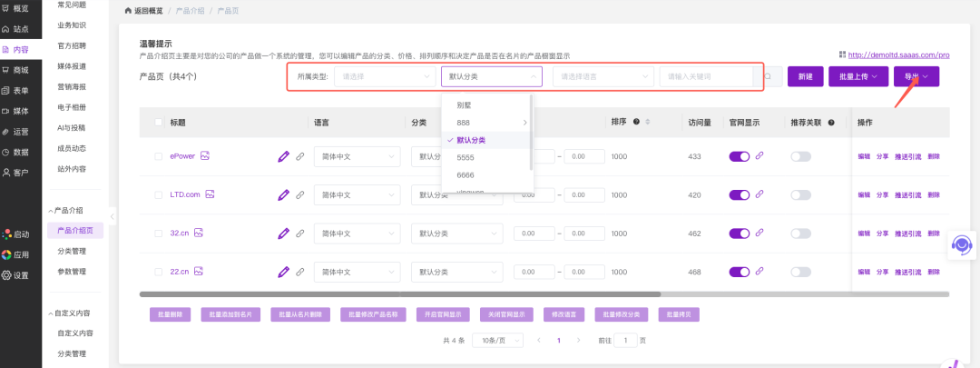
Task: Click the horizontal scrollbar under the table
Action: point(544,294)
